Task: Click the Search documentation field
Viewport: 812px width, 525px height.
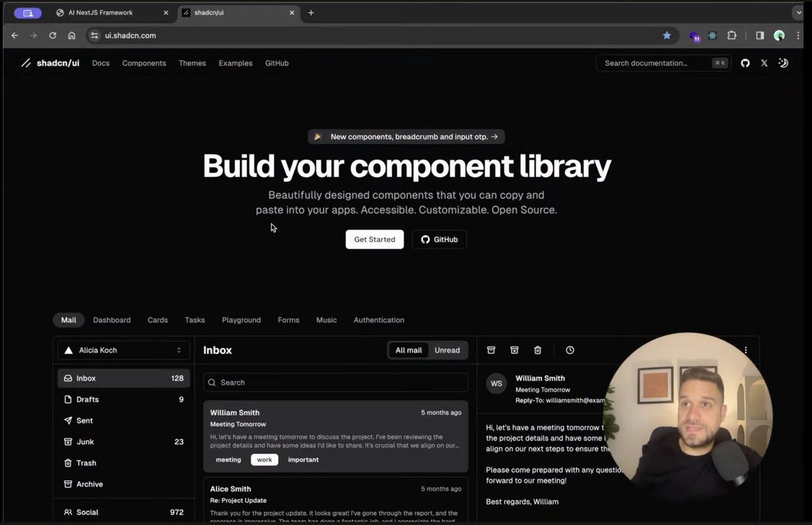Action: 663,63
